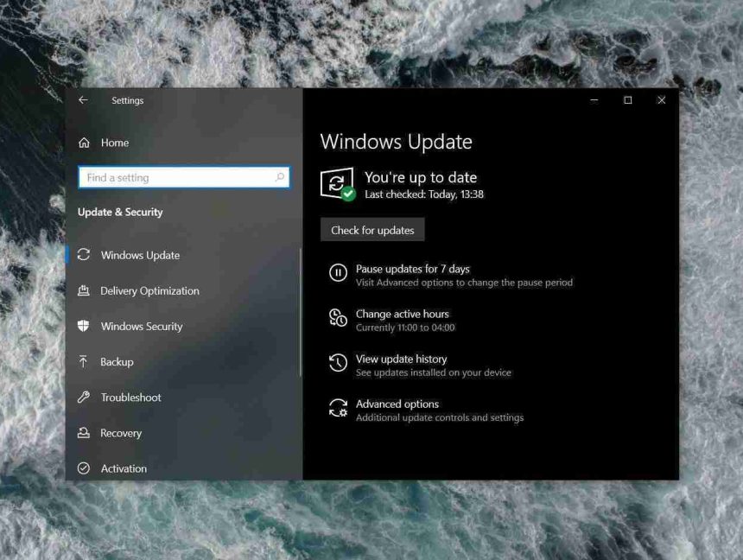The image size is (743, 560).
Task: Click 'Additional update controls and settings' text
Action: pos(440,417)
